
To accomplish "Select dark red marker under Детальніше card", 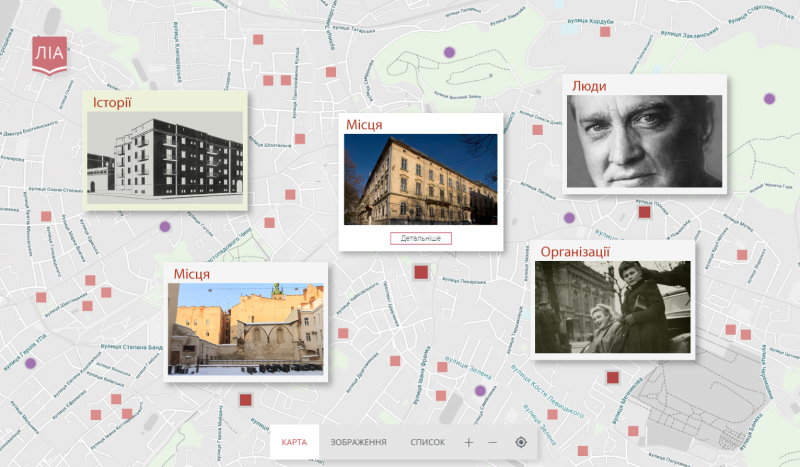I will tap(421, 272).
